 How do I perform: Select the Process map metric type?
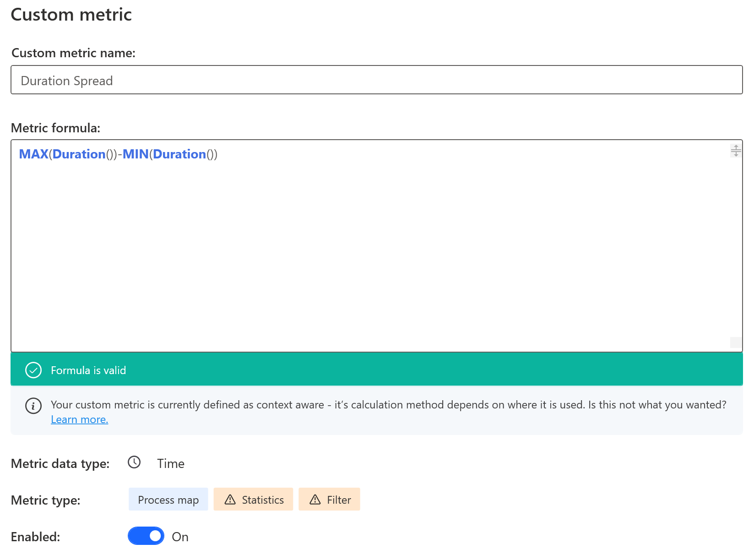[x=168, y=500]
